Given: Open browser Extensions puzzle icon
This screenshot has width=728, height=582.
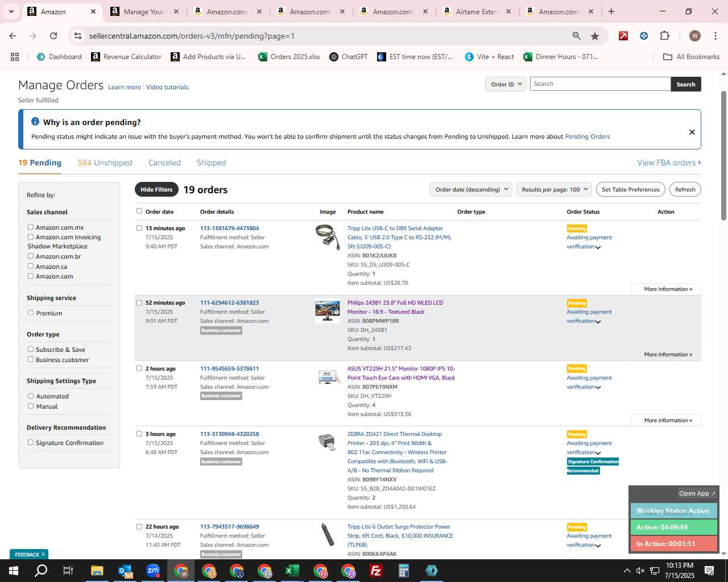Looking at the screenshot, I should click(x=664, y=36).
